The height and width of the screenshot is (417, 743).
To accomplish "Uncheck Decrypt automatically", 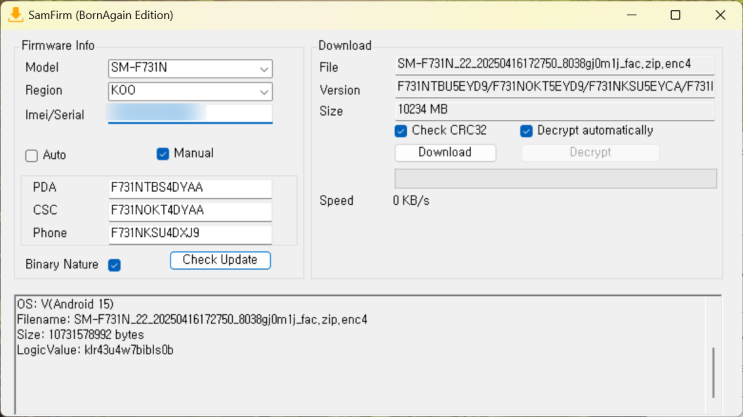I will pyautogui.click(x=527, y=131).
